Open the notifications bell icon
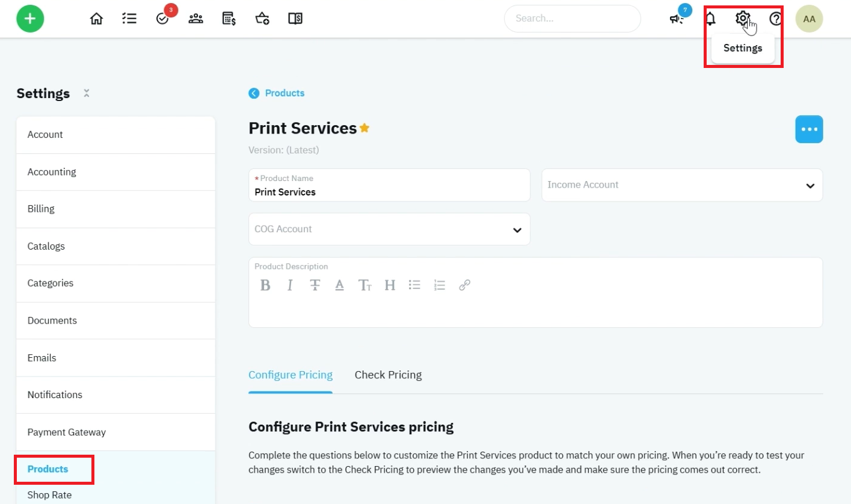Image resolution: width=851 pixels, height=504 pixels. 710,19
